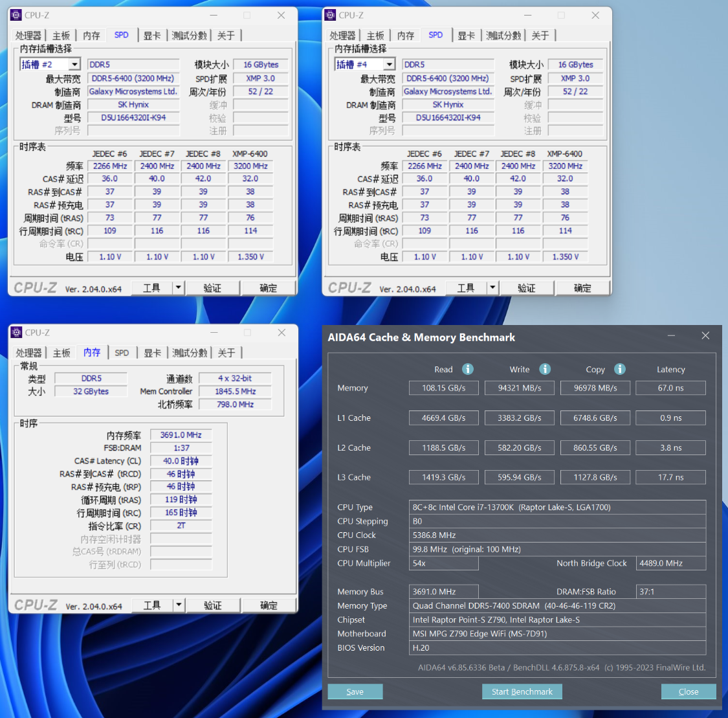Select SPD tab in memory-tab CPU-Z window
728x718 pixels.
122,352
